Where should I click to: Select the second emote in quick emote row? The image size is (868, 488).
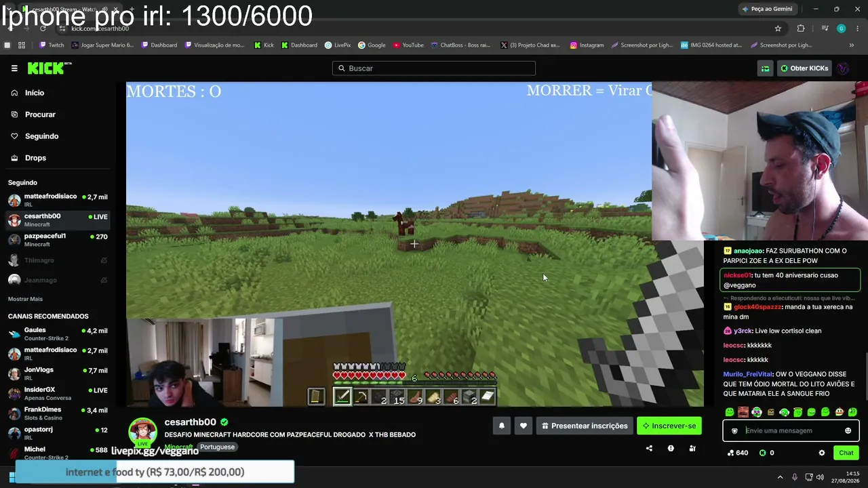point(743,412)
